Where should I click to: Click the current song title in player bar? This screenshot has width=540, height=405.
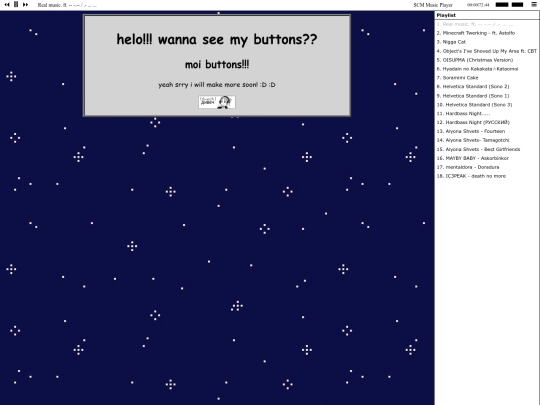(x=67, y=5)
